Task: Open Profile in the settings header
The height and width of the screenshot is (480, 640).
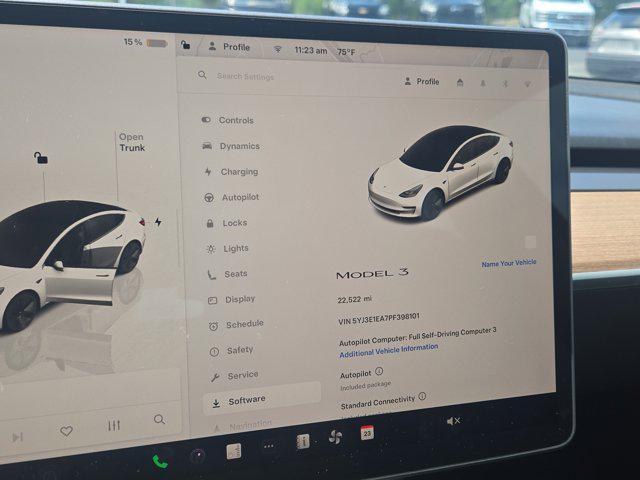Action: pyautogui.click(x=422, y=81)
